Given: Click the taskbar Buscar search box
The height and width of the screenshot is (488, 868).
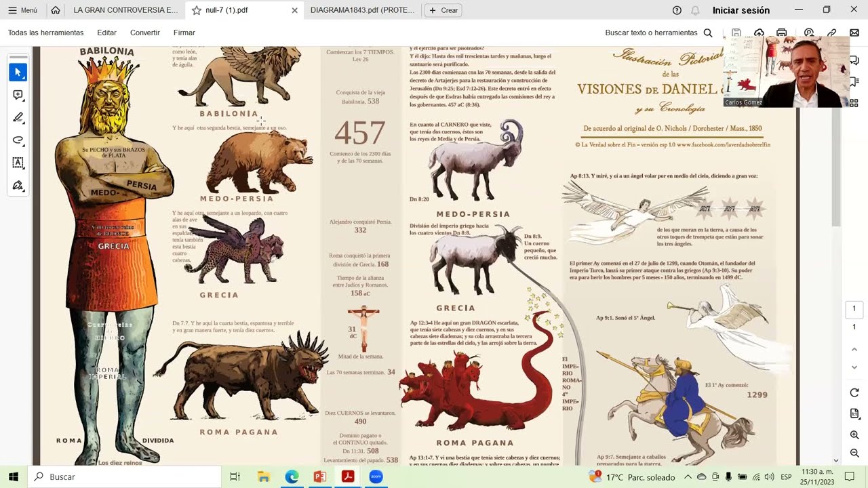Looking at the screenshot, I should pos(125,476).
